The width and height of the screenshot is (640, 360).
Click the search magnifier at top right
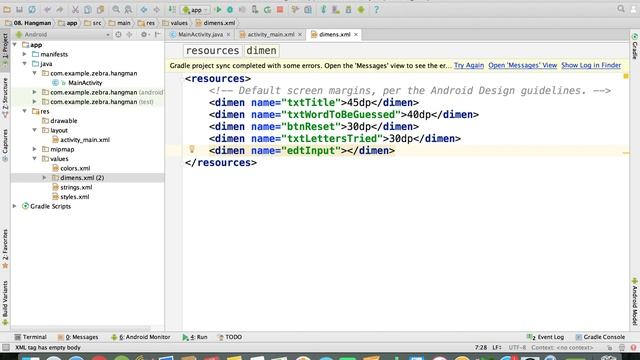point(621,9)
